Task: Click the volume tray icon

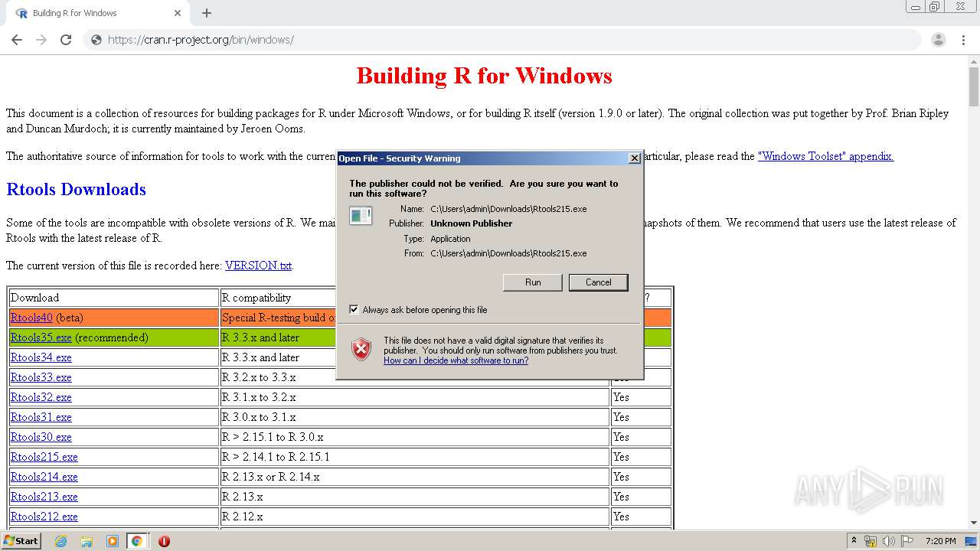Action: 888,541
